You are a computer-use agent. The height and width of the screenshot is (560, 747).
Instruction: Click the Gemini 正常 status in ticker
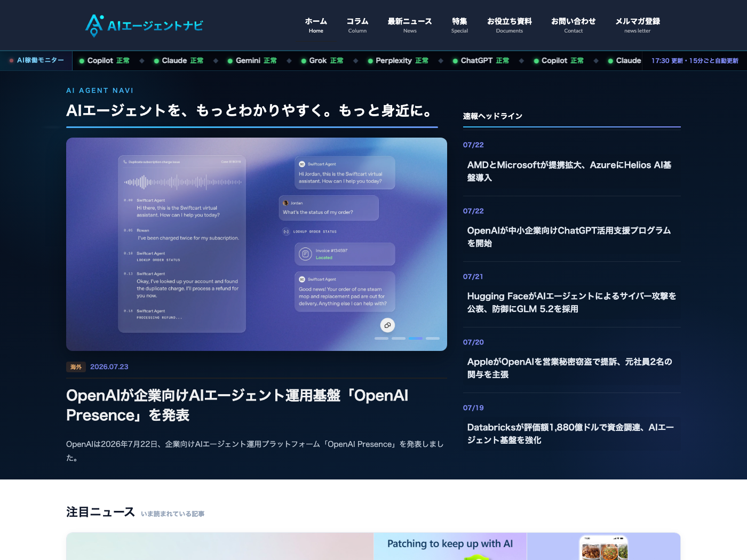(x=252, y=61)
